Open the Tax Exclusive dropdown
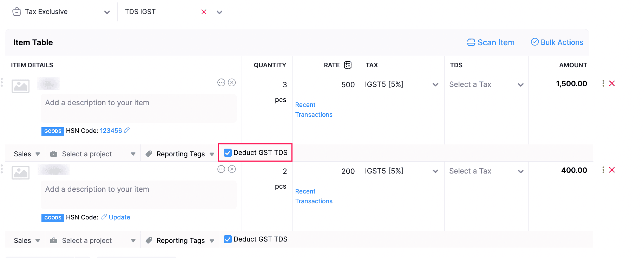 pos(107,12)
